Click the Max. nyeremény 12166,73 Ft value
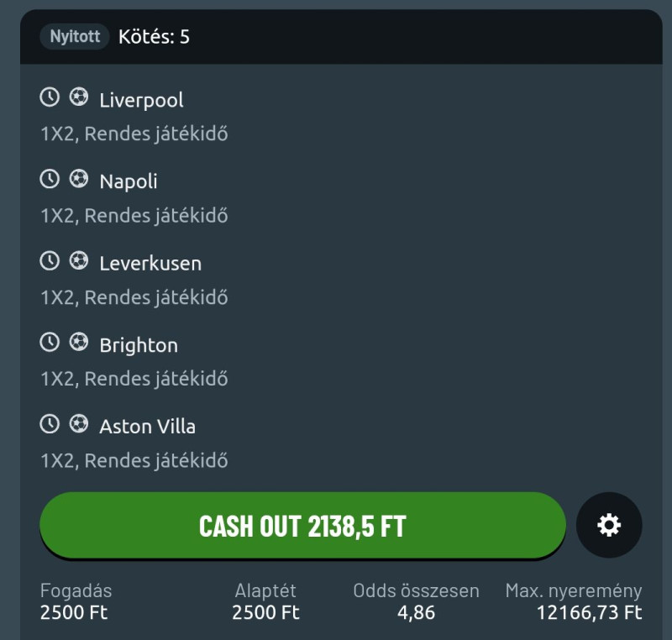This screenshot has height=640, width=672. [589, 612]
